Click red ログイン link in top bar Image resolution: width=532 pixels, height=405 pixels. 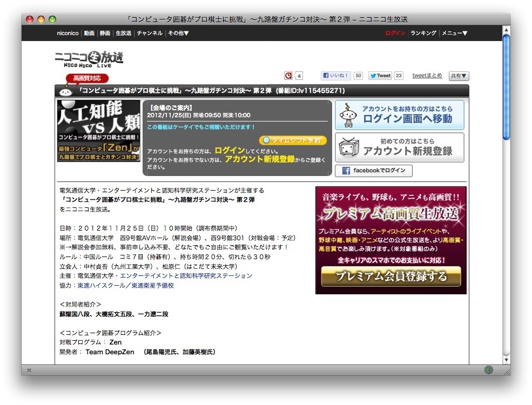coord(395,33)
